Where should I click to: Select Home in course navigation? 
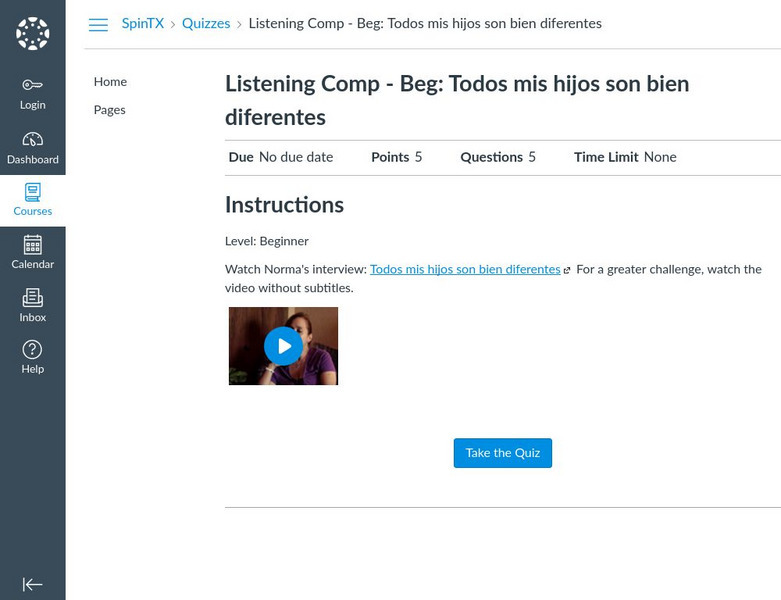110,82
